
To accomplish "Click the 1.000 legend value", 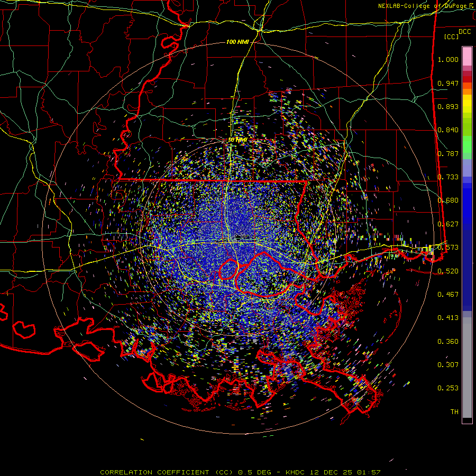I will 448,59.
